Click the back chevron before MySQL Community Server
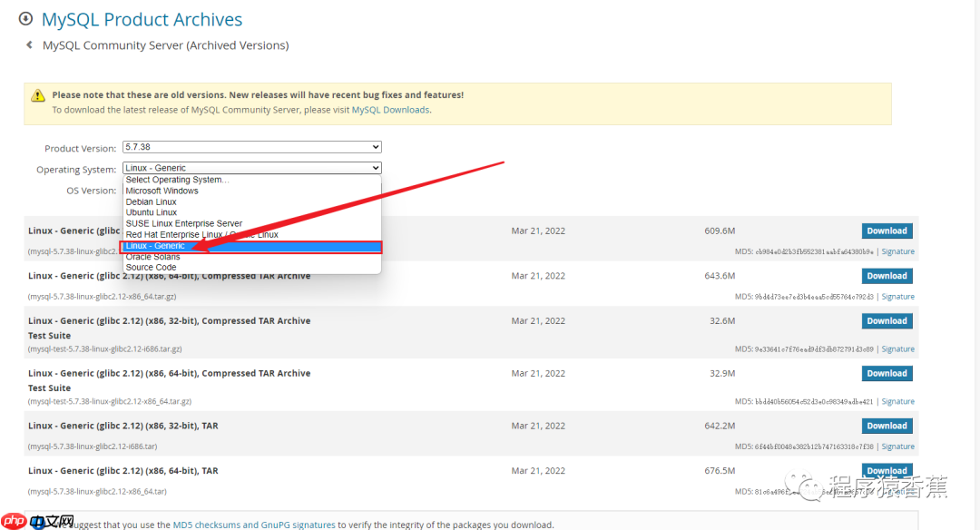This screenshot has height=530, width=980. click(x=29, y=45)
